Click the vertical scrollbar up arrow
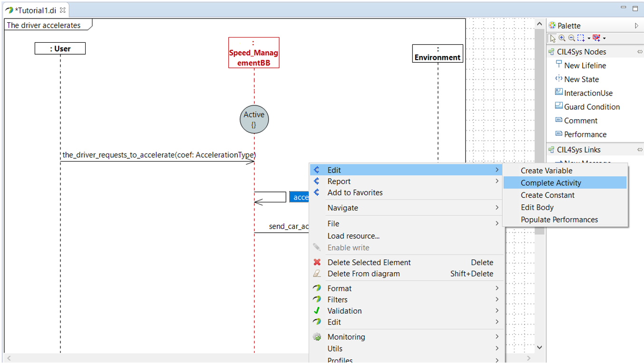Image resolution: width=644 pixels, height=363 pixels. pyautogui.click(x=539, y=24)
